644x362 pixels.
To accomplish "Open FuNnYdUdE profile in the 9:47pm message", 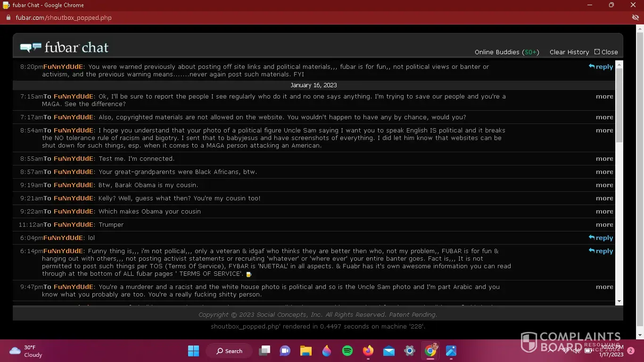I will tap(74, 287).
